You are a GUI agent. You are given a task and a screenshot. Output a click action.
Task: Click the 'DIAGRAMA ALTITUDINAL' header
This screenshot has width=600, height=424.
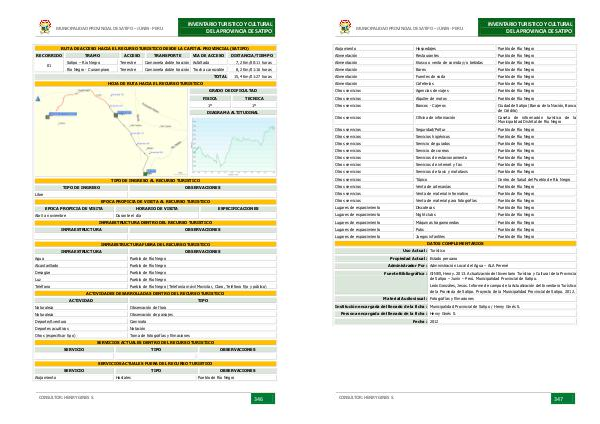[x=233, y=113]
